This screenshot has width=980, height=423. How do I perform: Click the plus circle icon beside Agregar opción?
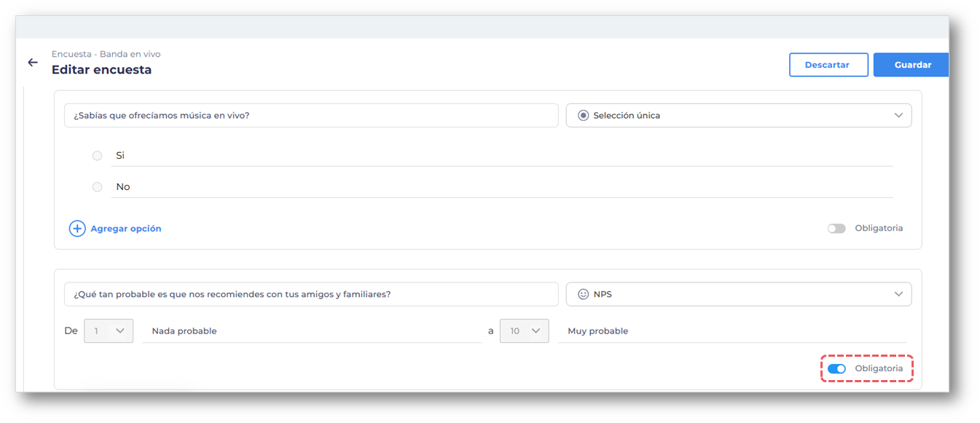coord(77,229)
